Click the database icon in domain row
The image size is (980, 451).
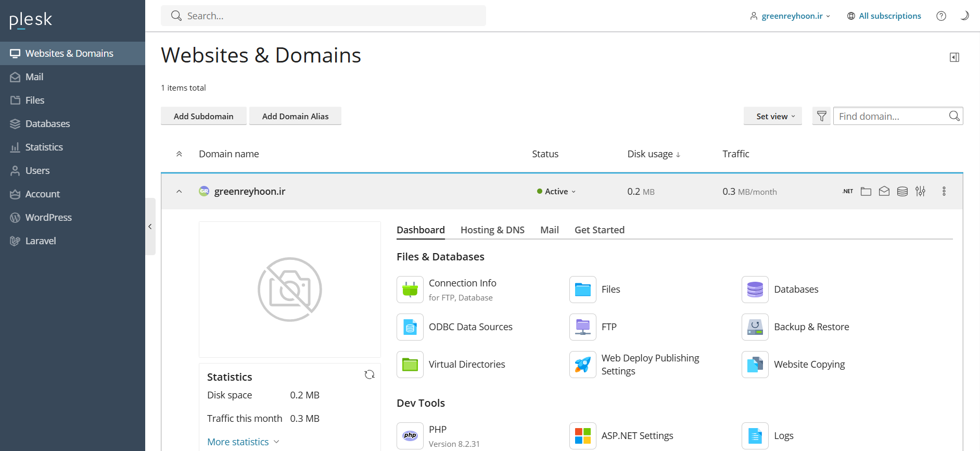pos(902,191)
